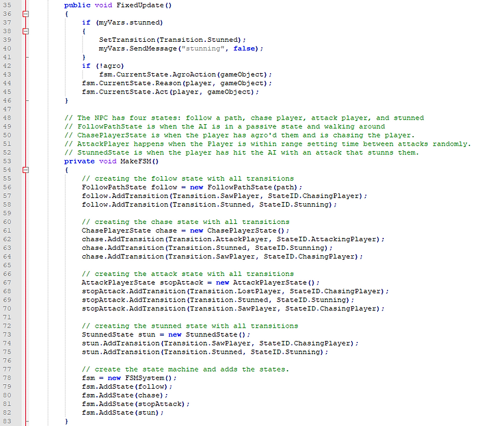The height and width of the screenshot is (426, 504).
Task: Click 'fsm.AddState(follow);' line
Action: click(x=127, y=387)
